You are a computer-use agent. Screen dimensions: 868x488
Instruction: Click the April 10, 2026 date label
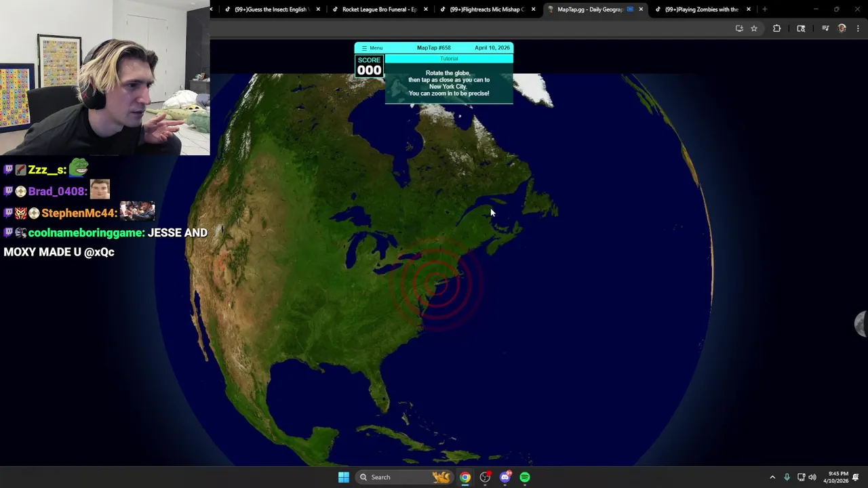coord(492,48)
